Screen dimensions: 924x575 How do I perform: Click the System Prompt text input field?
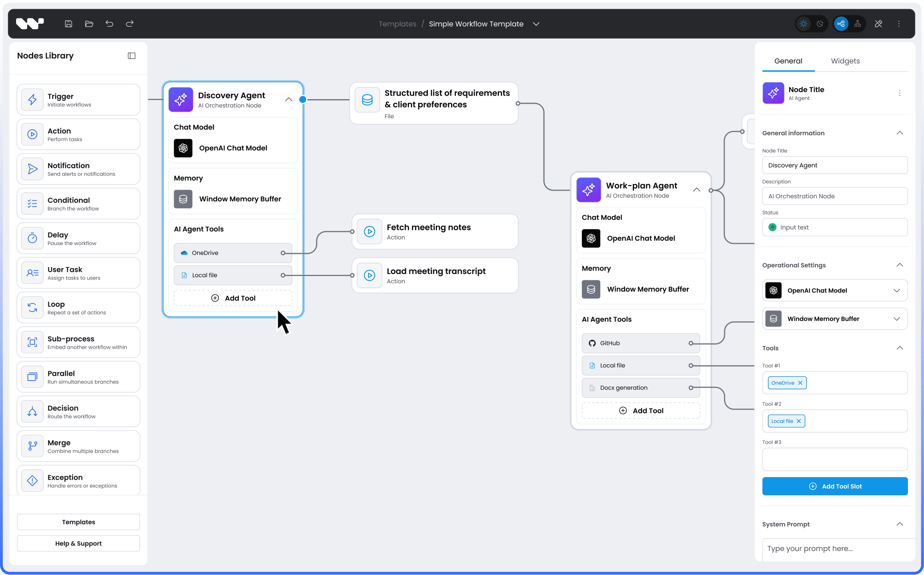pos(834,549)
